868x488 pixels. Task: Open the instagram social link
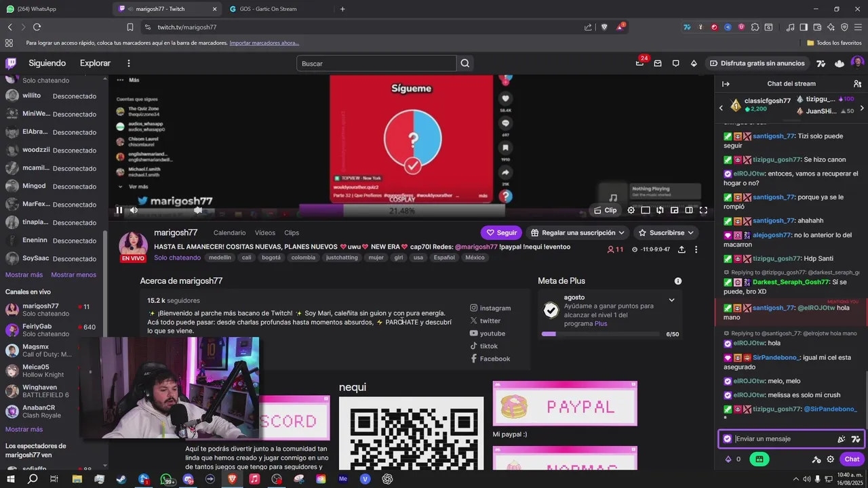click(490, 308)
